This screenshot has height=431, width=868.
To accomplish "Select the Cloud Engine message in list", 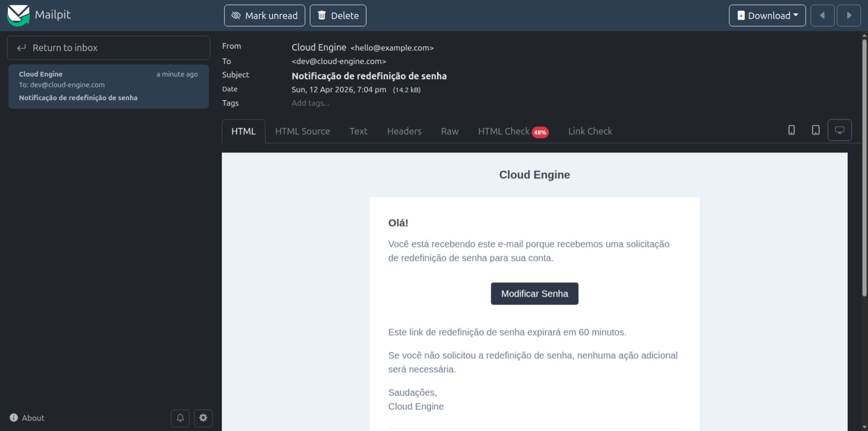I will [108, 86].
